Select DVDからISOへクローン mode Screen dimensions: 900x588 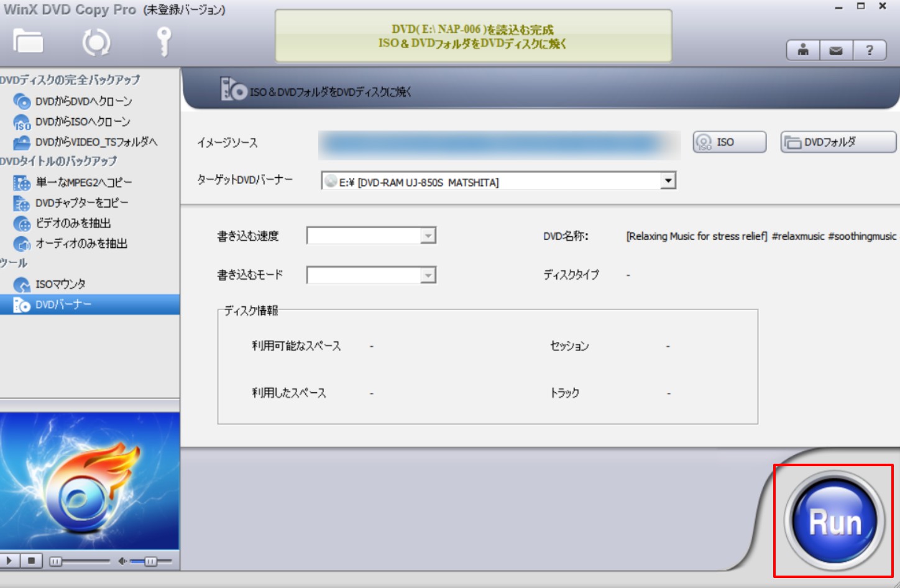click(83, 122)
